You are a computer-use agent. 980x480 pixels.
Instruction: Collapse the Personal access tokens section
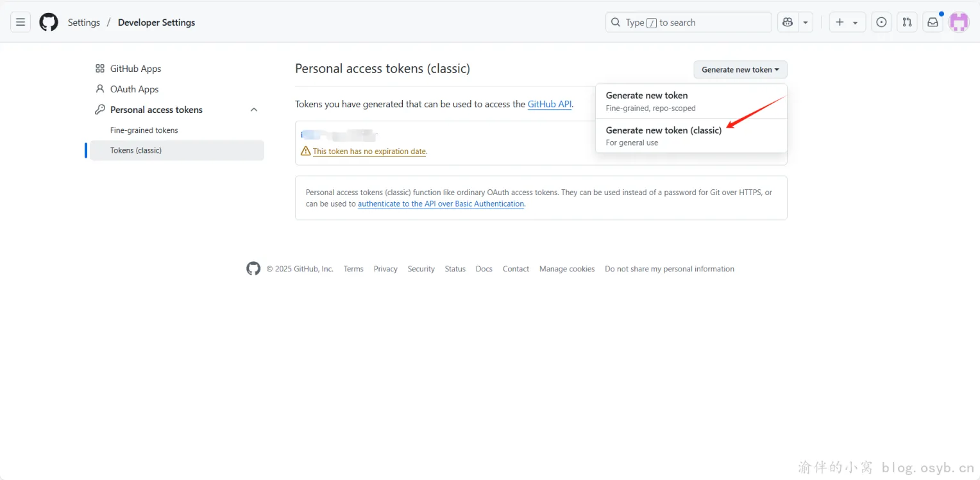coord(254,110)
